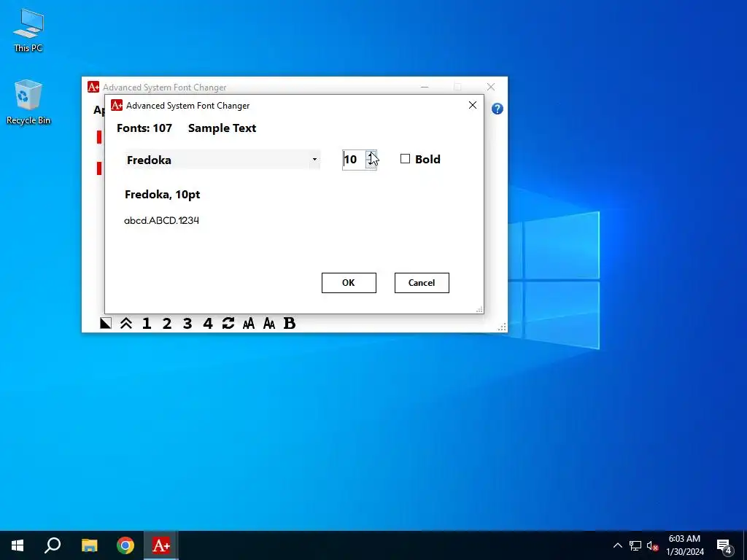
Task: Select the Recycle Bin desktop icon
Action: pyautogui.click(x=28, y=102)
